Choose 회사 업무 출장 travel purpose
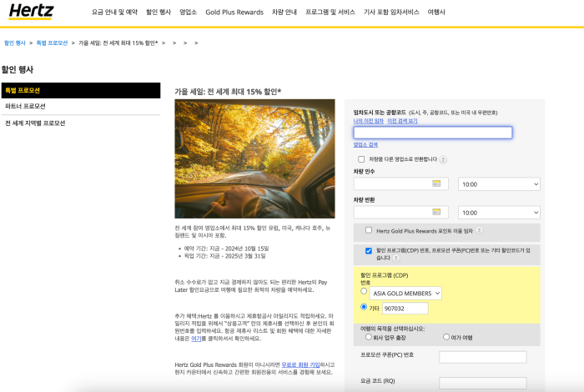This screenshot has height=392, width=584. click(x=369, y=337)
